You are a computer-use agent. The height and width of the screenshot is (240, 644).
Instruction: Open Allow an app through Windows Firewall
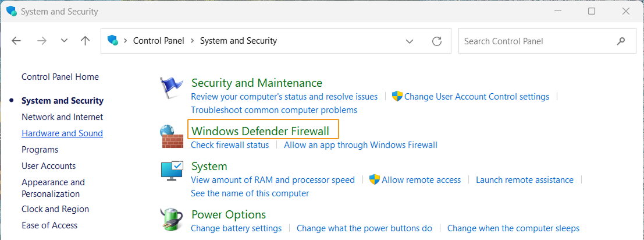coord(360,145)
